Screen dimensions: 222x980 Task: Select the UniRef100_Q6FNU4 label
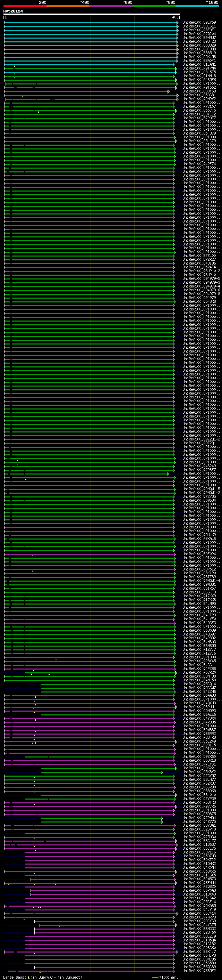click(199, 883)
